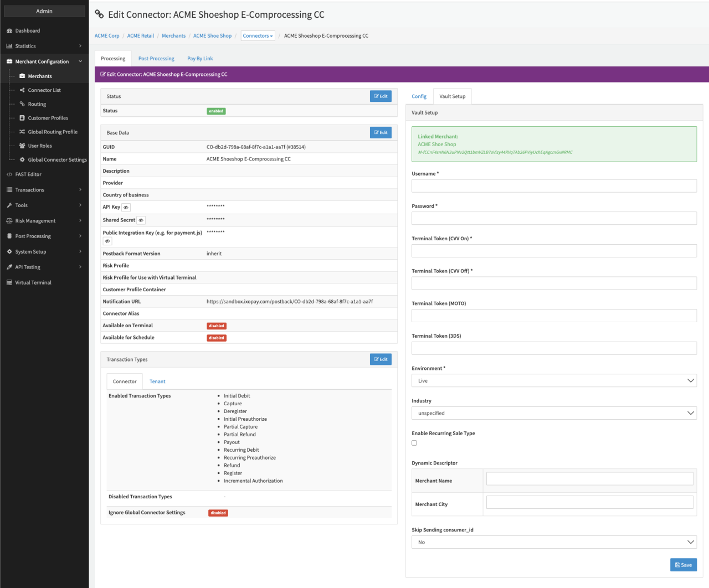The width and height of the screenshot is (709, 588).
Task: Show the Shared Secret value
Action: 141,220
